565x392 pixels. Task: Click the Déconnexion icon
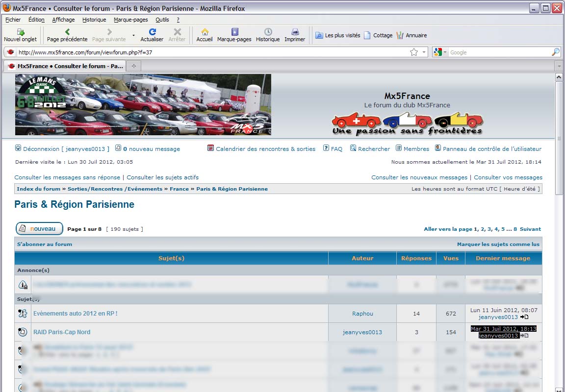pos(18,148)
